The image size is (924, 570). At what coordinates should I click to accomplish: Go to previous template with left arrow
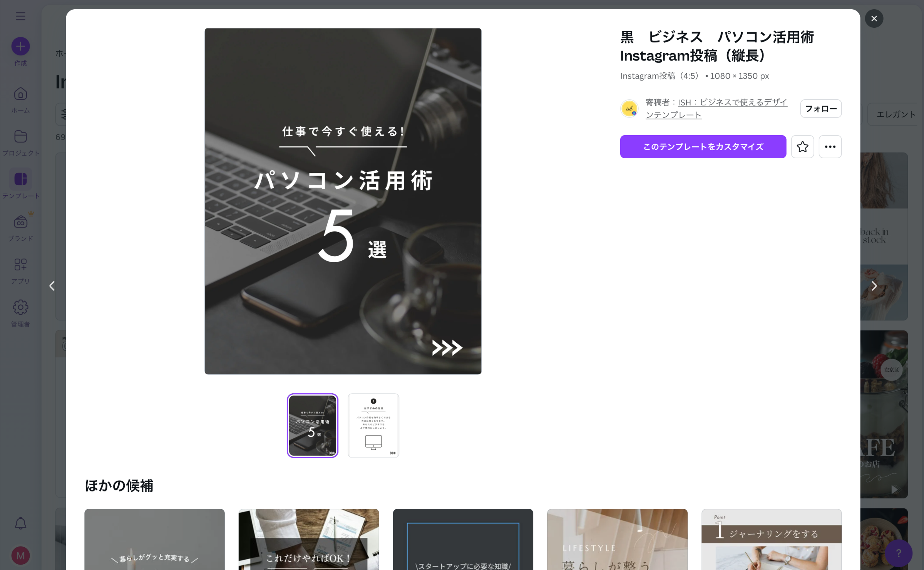click(x=52, y=286)
